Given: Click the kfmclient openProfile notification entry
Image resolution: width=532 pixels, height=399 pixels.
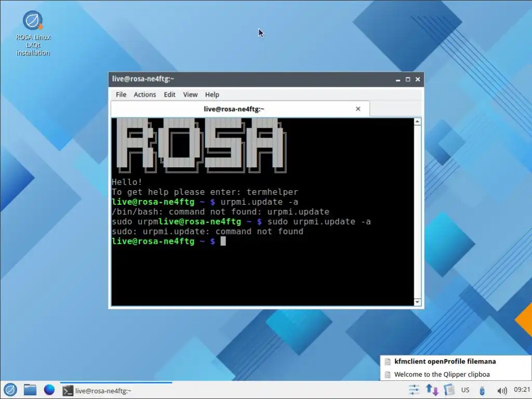Looking at the screenshot, I should coord(456,362).
